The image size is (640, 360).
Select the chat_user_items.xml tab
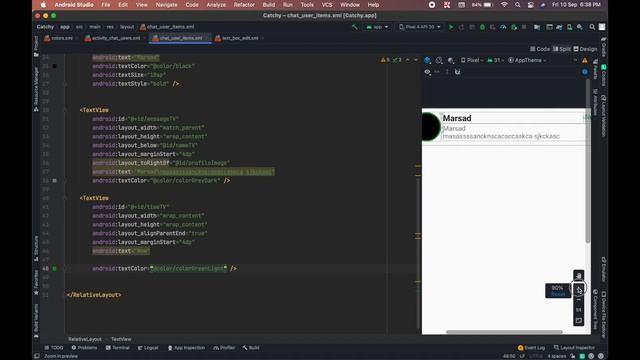click(x=180, y=38)
